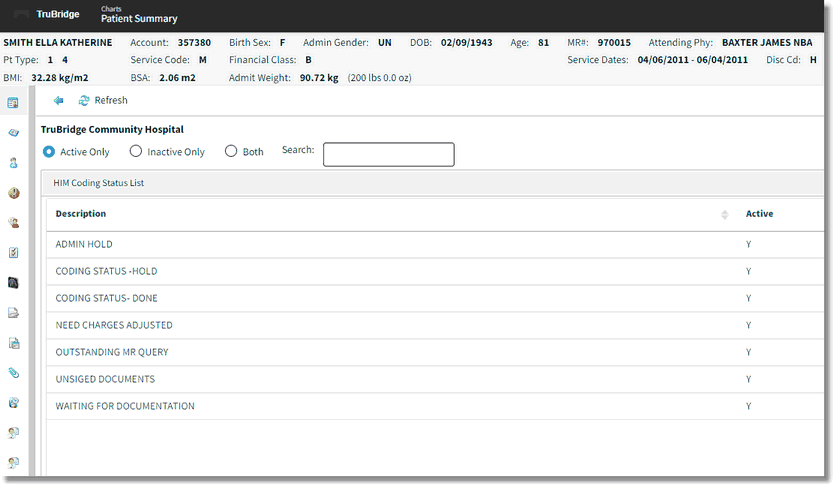
Task: Open the checklist clipboard sidebar icon
Action: [13, 253]
